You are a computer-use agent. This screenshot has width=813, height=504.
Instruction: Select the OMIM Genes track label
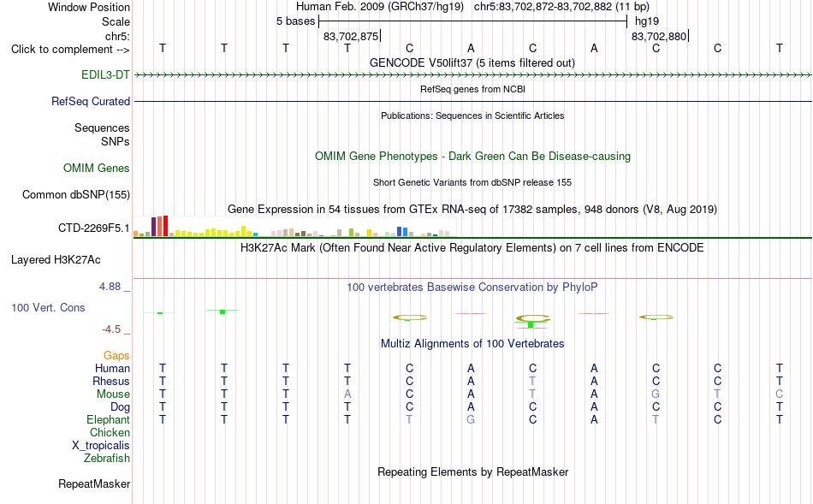97,168
